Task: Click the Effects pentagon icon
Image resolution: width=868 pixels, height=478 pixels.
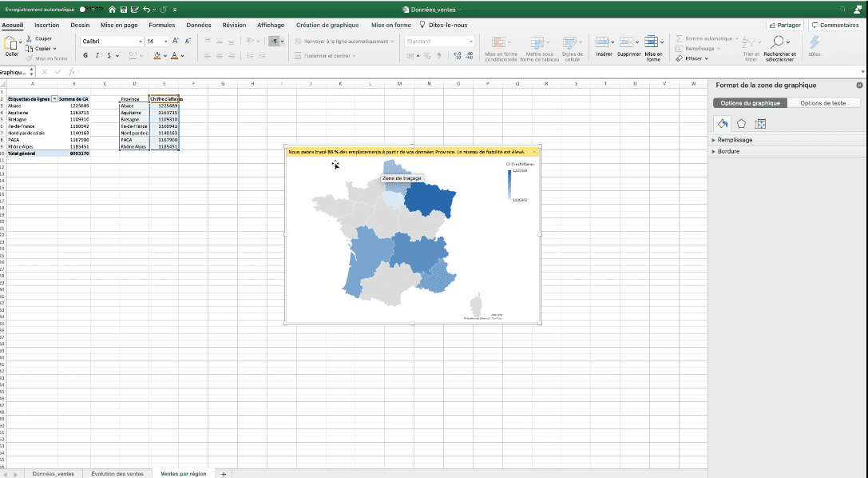Action: pos(742,122)
